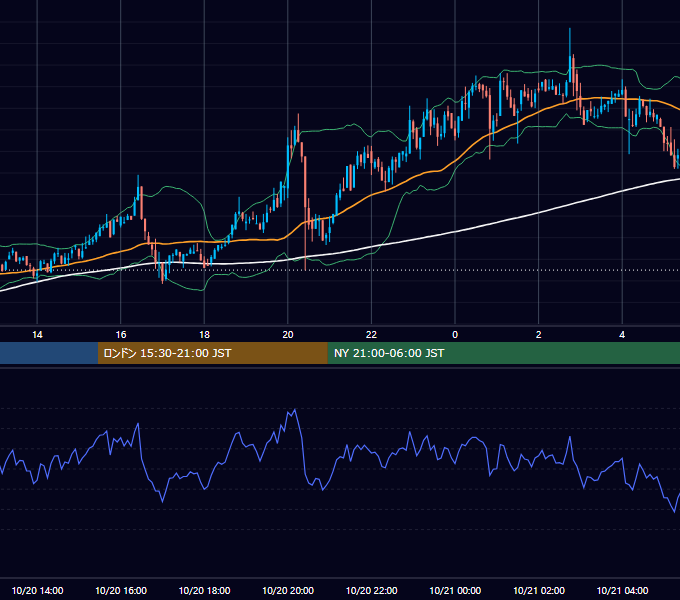Click the hour label 0 on price chart axis
The width and height of the screenshot is (680, 600).
click(455, 335)
